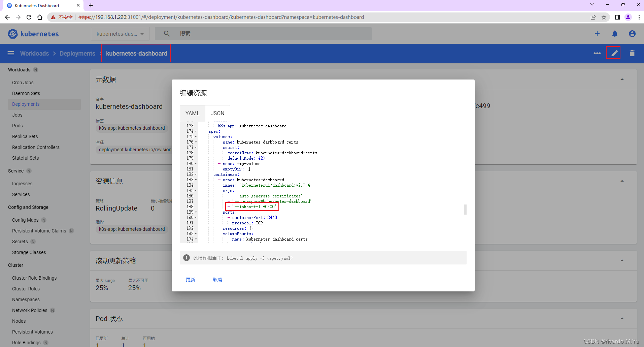This screenshot has height=347, width=644.
Task: Fold YAML line 185 args block
Action: tap(196, 191)
